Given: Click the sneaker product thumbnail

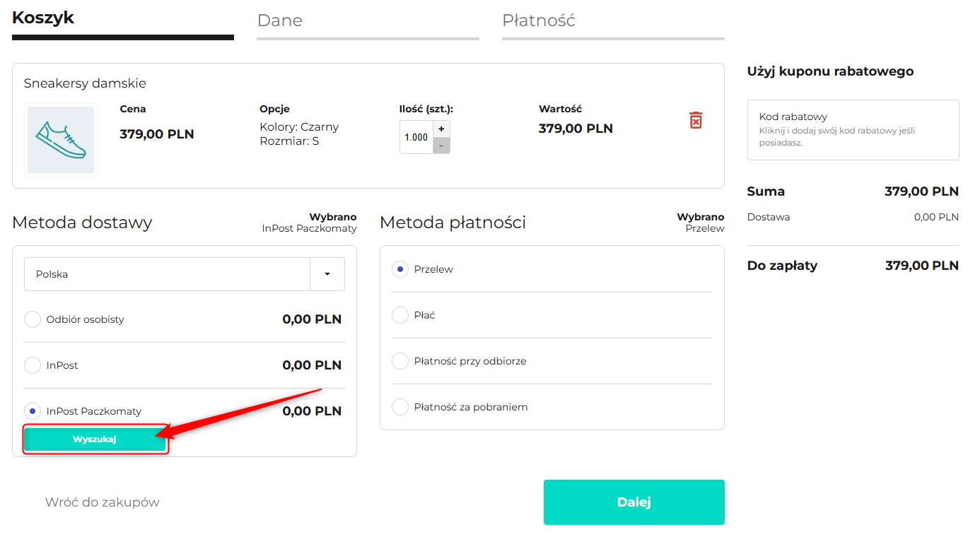Looking at the screenshot, I should (x=61, y=140).
